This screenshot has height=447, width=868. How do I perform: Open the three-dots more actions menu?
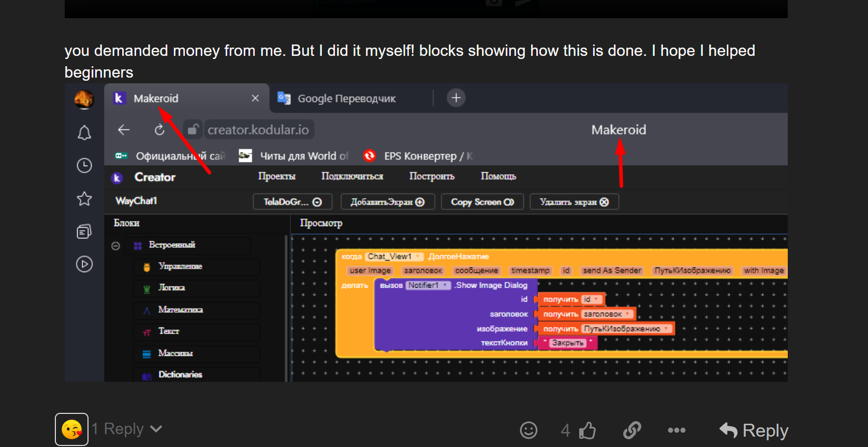click(676, 430)
